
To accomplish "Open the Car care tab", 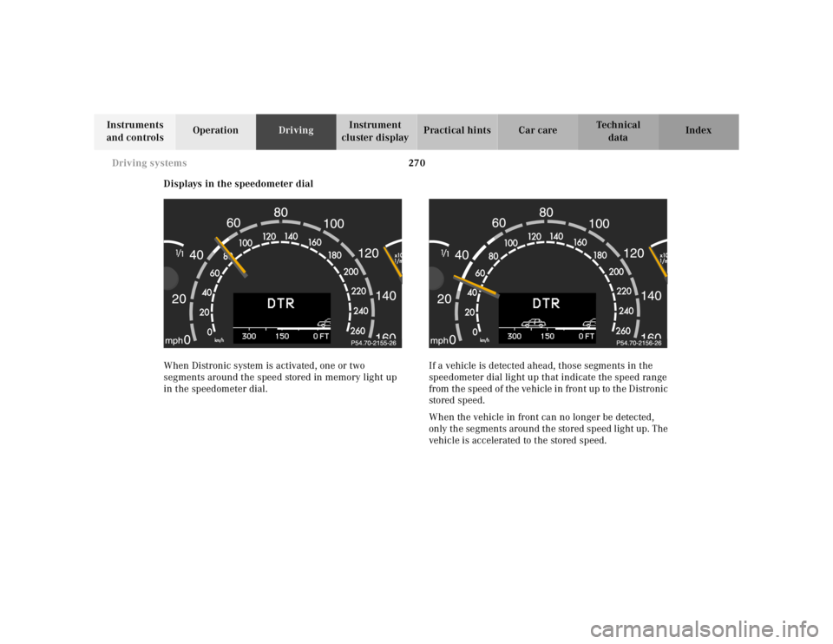I will [x=538, y=131].
